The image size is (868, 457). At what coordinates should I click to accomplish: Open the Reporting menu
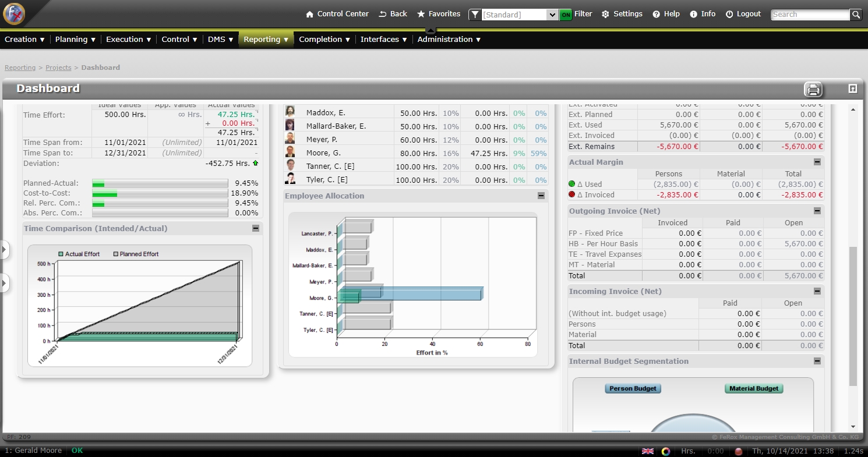click(266, 40)
